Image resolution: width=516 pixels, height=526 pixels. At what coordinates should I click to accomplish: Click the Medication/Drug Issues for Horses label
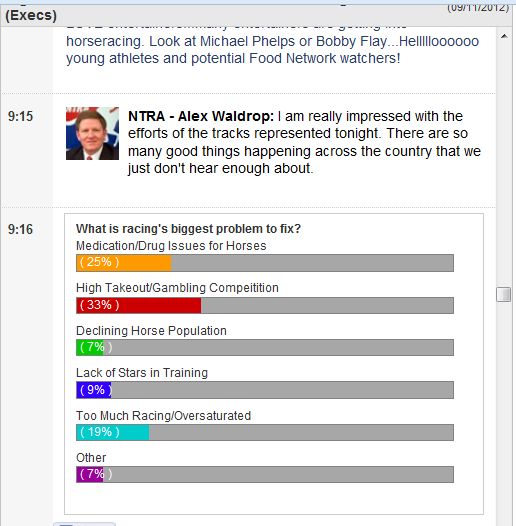pyautogui.click(x=171, y=246)
